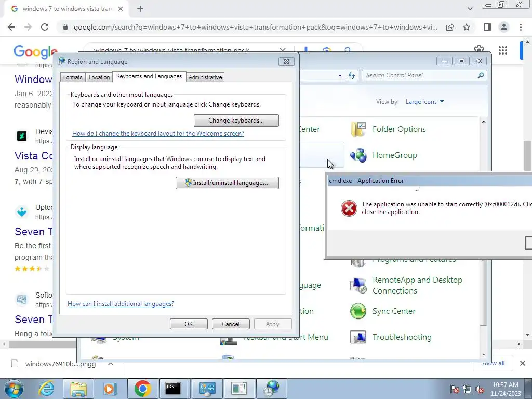The width and height of the screenshot is (532, 399).
Task: Expand the View by Large icons dropdown
Action: point(424,102)
